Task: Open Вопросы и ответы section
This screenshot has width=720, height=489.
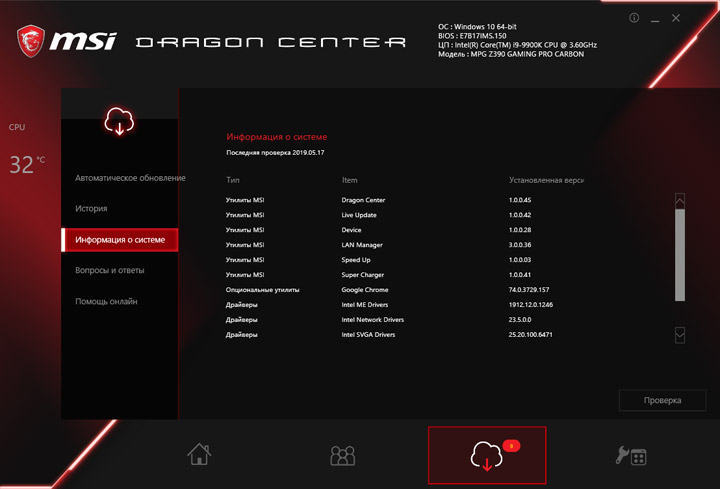Action: (x=110, y=270)
